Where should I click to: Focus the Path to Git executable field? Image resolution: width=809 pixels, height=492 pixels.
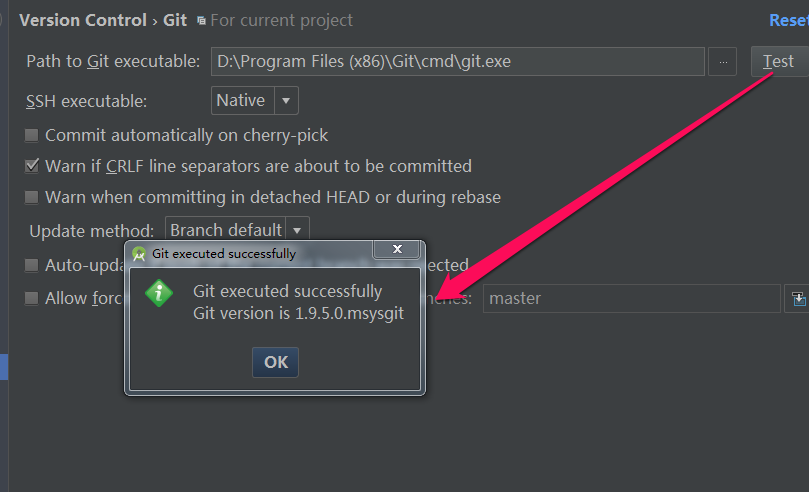pyautogui.click(x=458, y=61)
